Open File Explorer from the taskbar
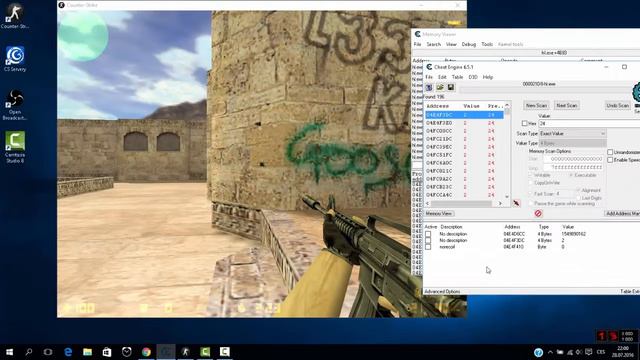This screenshot has height=360, width=640. pos(87,352)
